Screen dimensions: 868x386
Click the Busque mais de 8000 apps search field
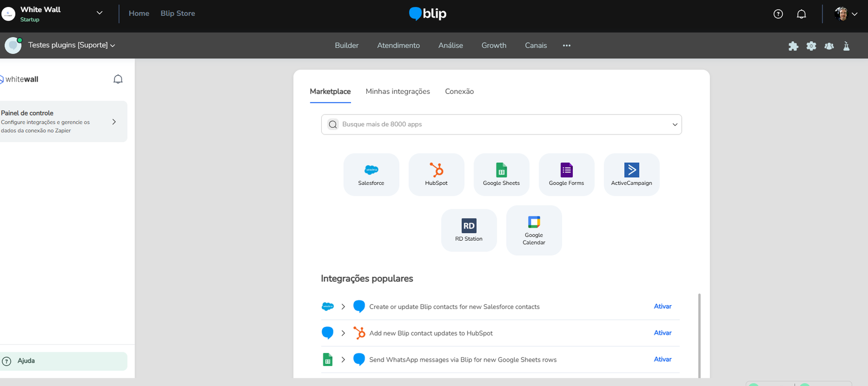tap(501, 125)
